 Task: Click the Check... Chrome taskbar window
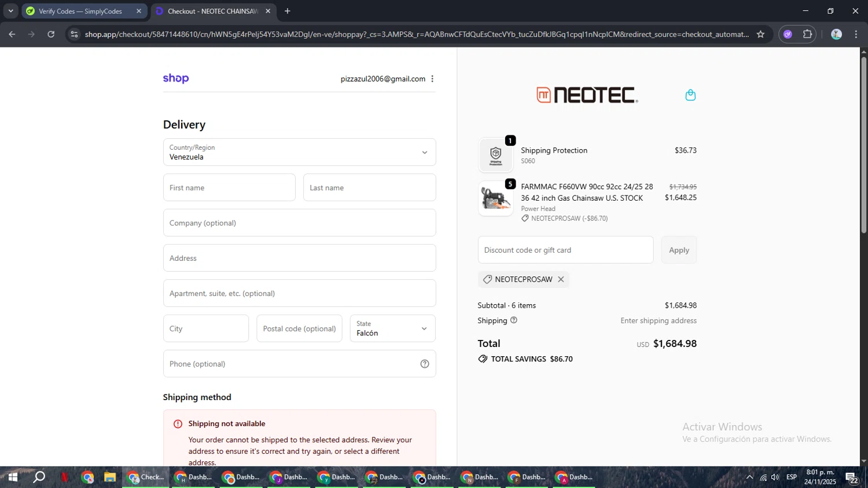coord(145,477)
